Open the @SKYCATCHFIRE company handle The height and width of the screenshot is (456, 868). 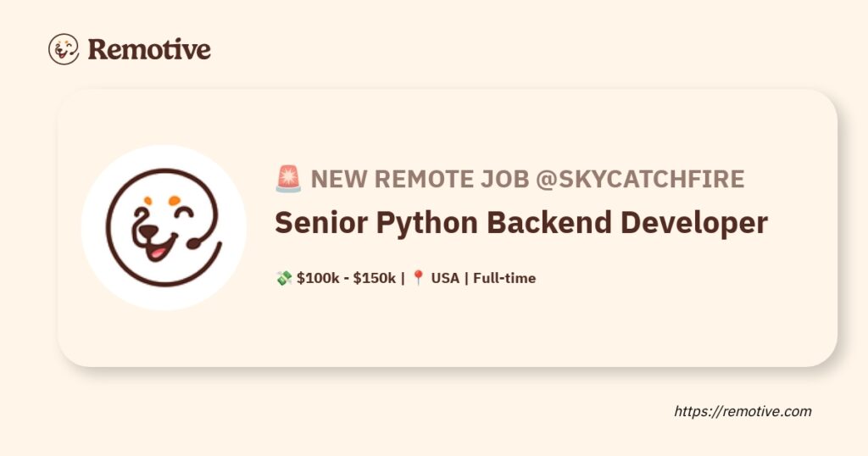point(640,180)
